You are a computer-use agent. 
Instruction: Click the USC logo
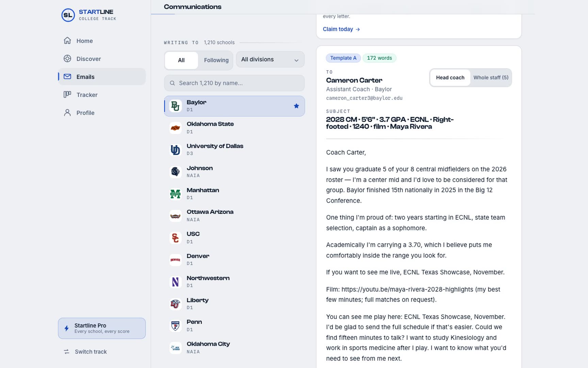176,238
